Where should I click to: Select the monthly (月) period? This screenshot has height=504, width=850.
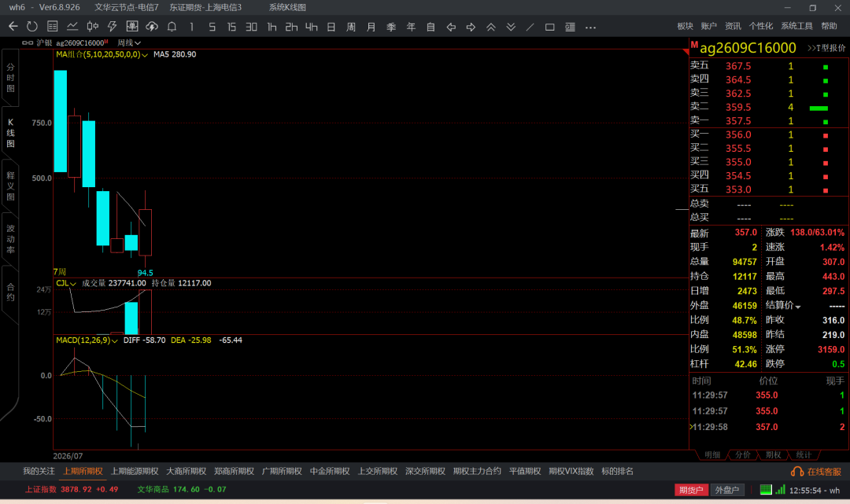(x=371, y=27)
